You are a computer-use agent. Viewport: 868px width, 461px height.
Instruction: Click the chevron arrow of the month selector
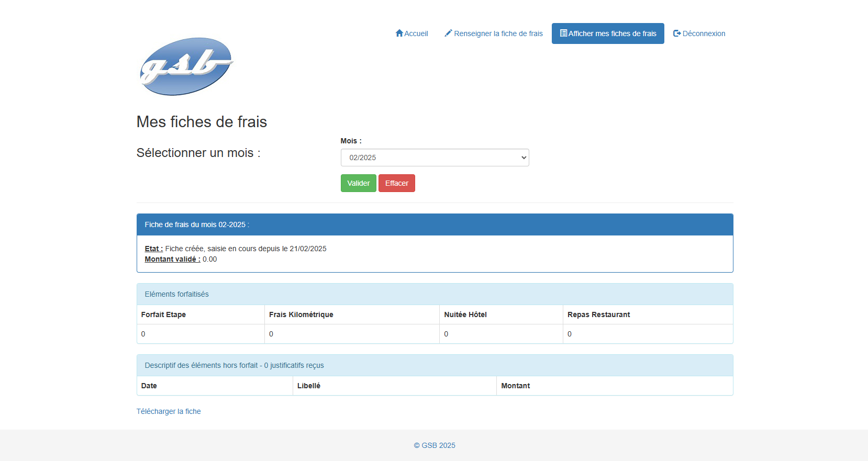tap(524, 158)
